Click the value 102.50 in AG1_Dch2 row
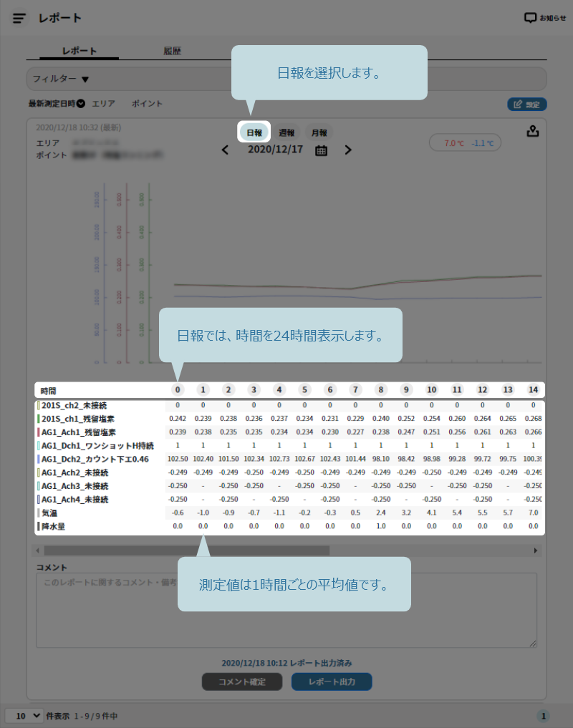 click(x=178, y=459)
